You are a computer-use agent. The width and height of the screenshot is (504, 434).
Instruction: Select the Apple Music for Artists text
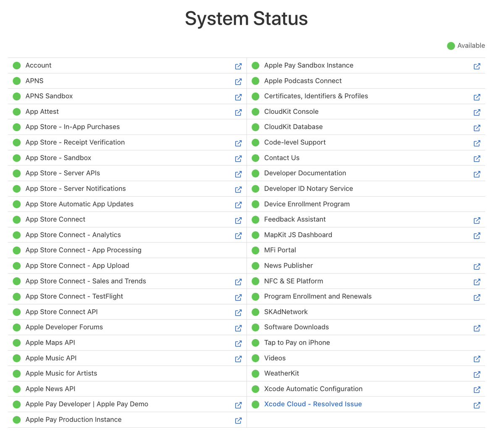point(61,373)
